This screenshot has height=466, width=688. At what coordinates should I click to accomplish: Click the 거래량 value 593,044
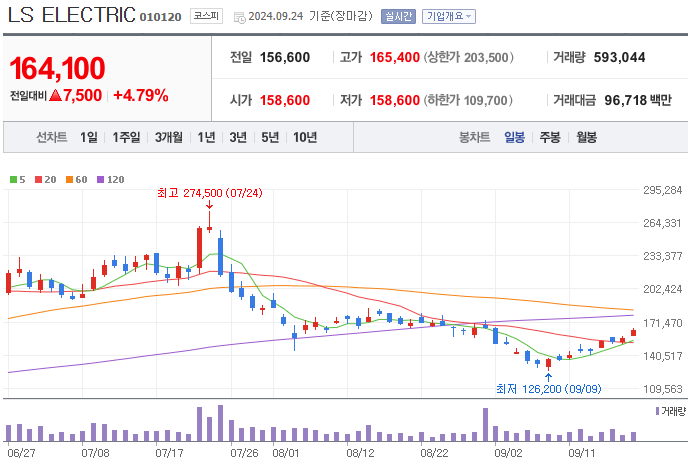(x=620, y=57)
